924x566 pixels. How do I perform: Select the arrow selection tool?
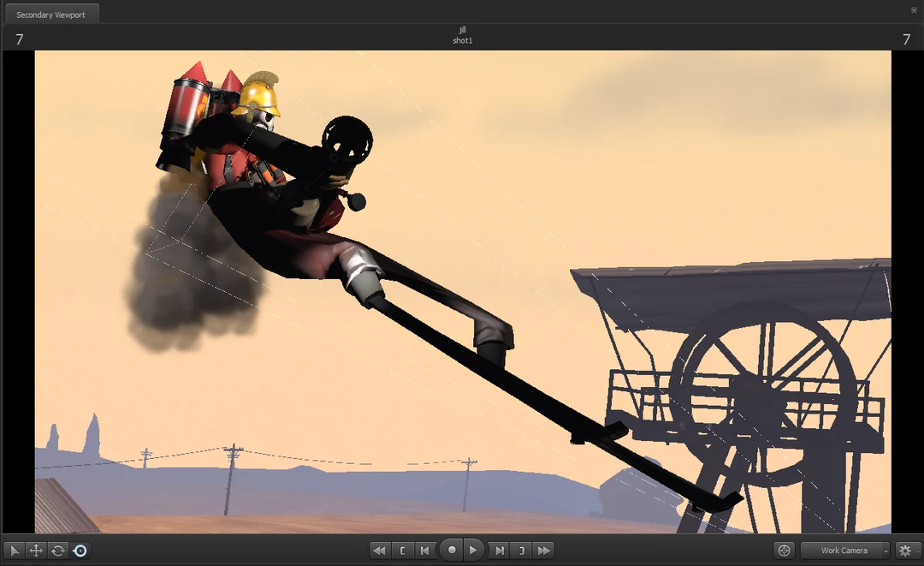coord(15,551)
